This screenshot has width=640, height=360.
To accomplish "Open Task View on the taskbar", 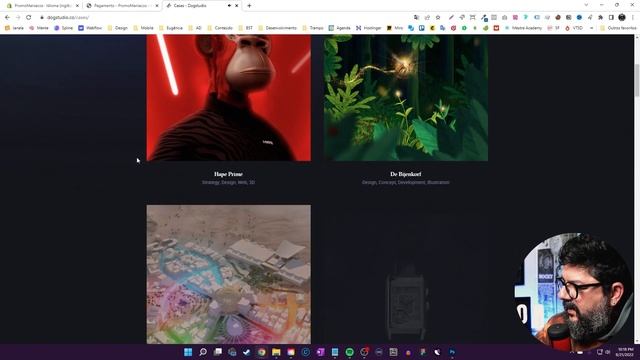I will point(218,352).
